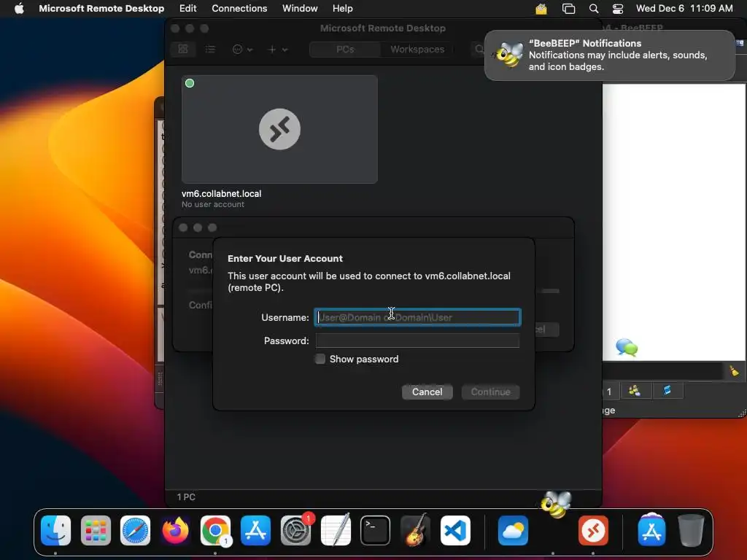
Task: Open the Window menu
Action: (300, 8)
